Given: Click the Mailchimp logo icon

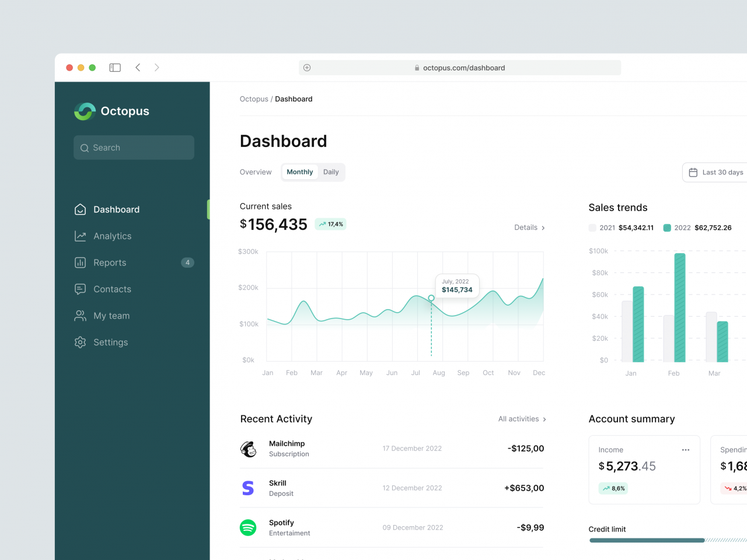Looking at the screenshot, I should pyautogui.click(x=249, y=449).
